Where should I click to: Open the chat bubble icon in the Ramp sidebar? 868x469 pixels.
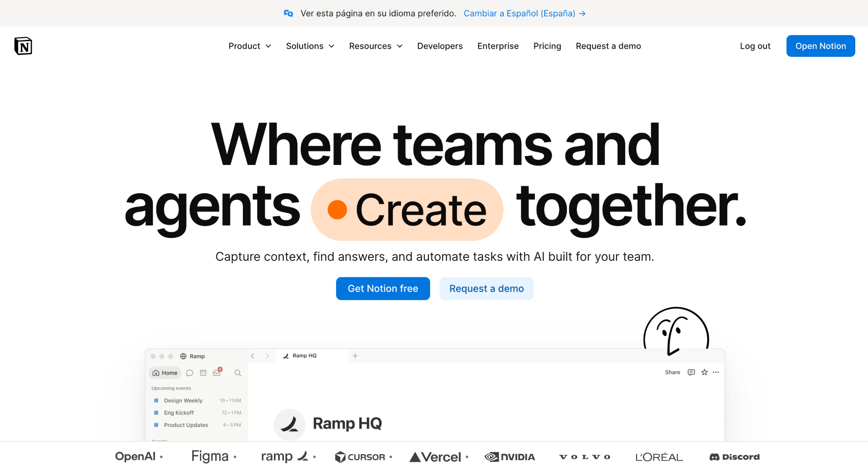pyautogui.click(x=190, y=373)
